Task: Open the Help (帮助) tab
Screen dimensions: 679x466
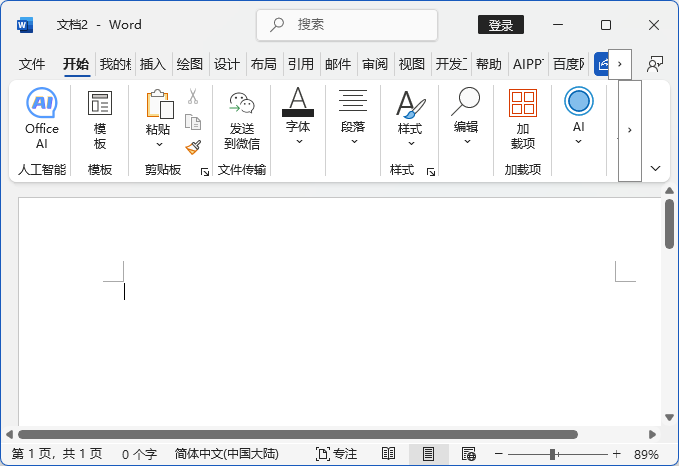Action: click(x=488, y=64)
